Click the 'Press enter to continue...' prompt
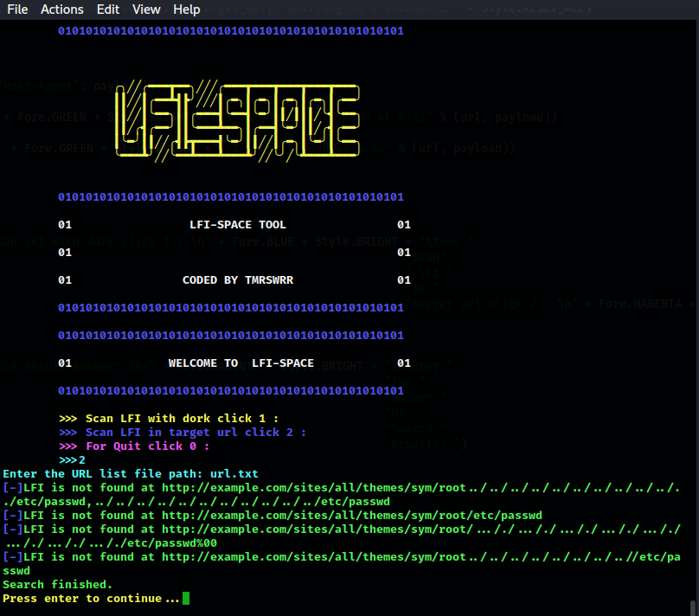This screenshot has height=616, width=699. point(91,598)
